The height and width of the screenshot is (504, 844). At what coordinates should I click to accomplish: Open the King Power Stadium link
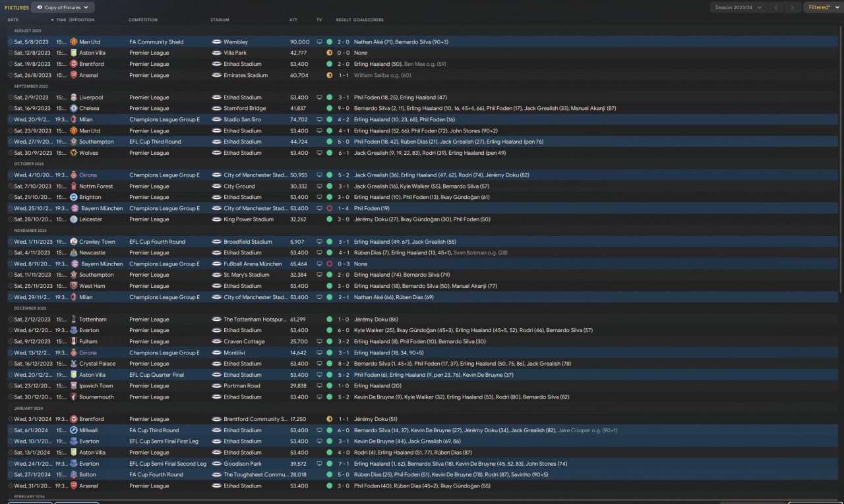point(249,219)
